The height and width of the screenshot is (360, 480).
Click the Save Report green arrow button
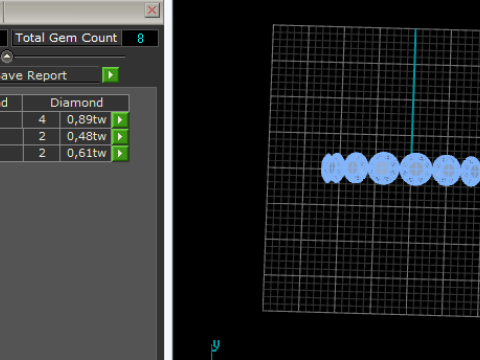110,75
